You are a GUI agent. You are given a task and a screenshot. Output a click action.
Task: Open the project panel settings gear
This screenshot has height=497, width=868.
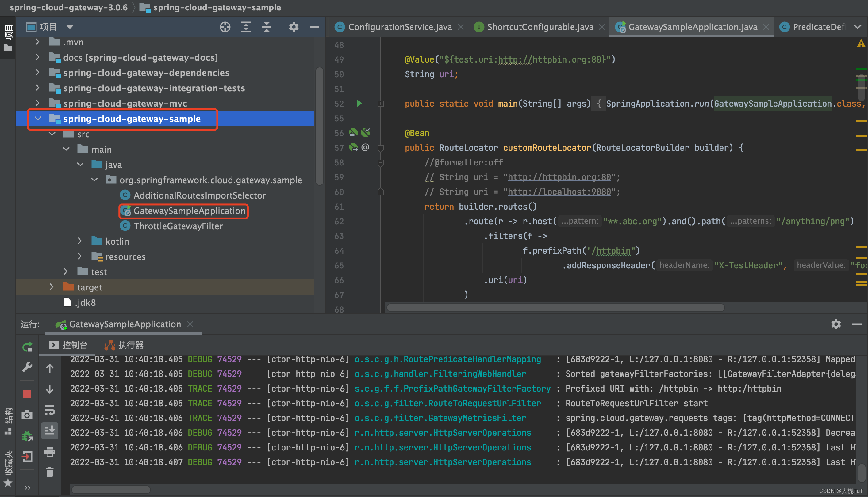tap(294, 27)
